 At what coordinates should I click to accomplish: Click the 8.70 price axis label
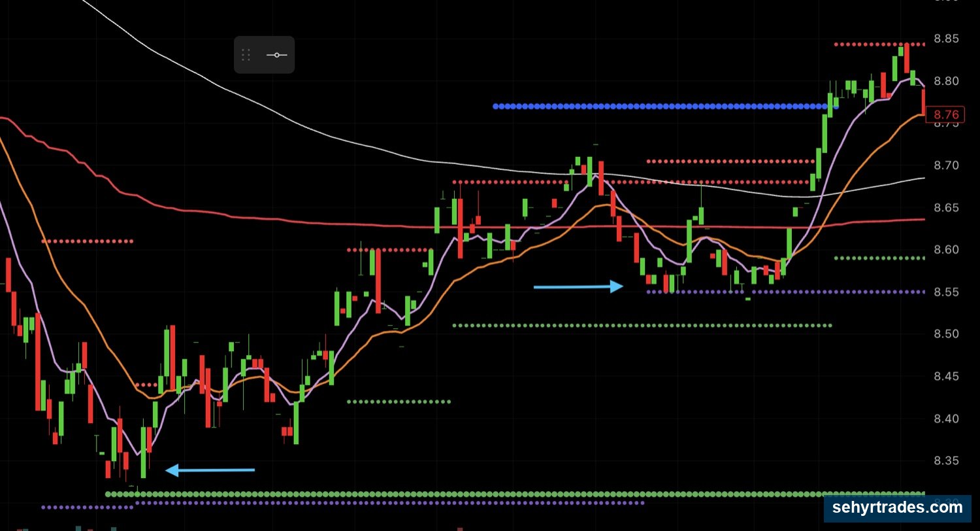[x=946, y=165]
